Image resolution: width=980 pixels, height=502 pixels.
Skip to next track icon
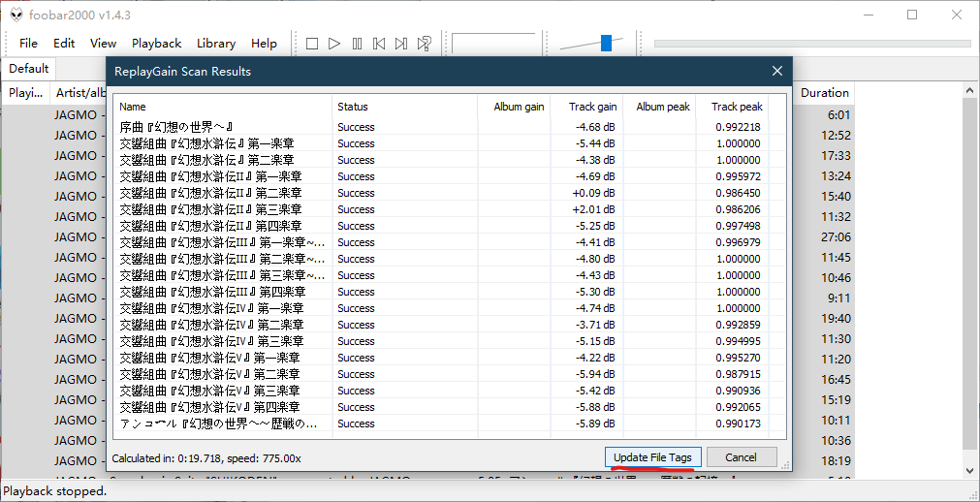(x=401, y=44)
